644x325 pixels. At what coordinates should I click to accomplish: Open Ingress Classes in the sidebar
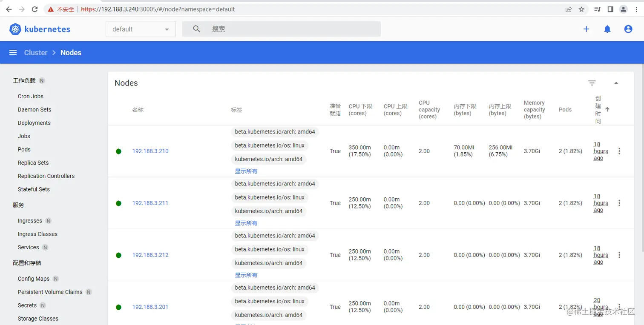(x=37, y=234)
